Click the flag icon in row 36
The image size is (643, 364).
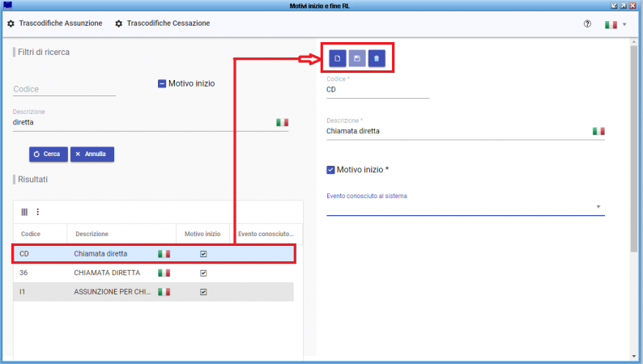(164, 273)
